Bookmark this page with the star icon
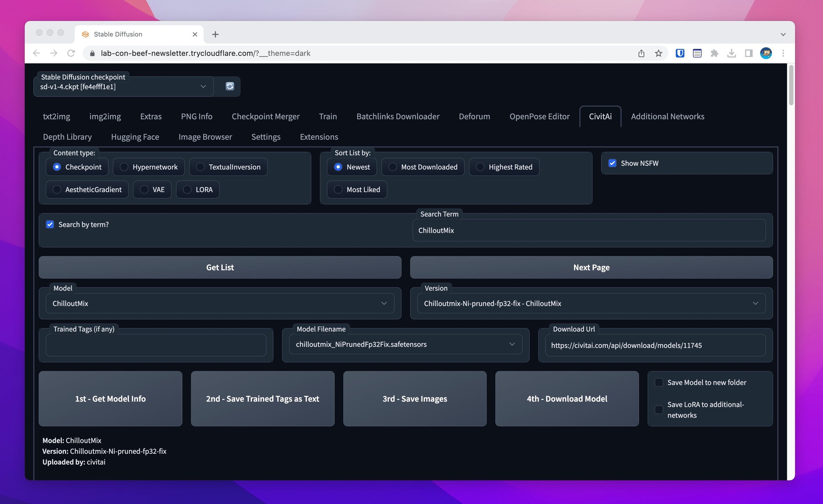This screenshot has width=823, height=504. pyautogui.click(x=658, y=53)
